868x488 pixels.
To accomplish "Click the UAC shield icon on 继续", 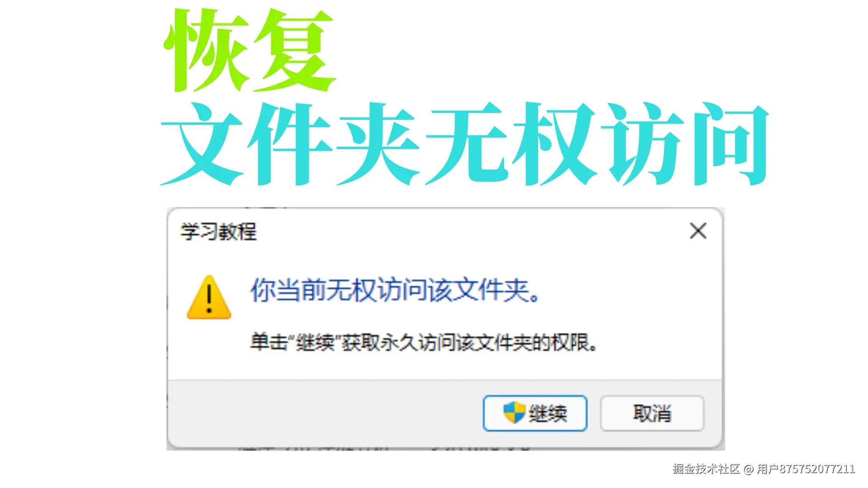I will tap(514, 413).
